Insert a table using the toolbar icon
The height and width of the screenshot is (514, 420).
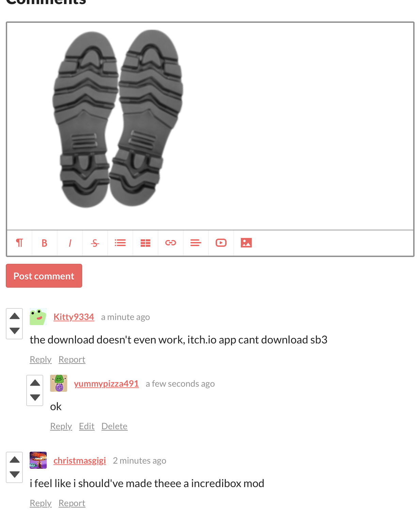(x=145, y=243)
